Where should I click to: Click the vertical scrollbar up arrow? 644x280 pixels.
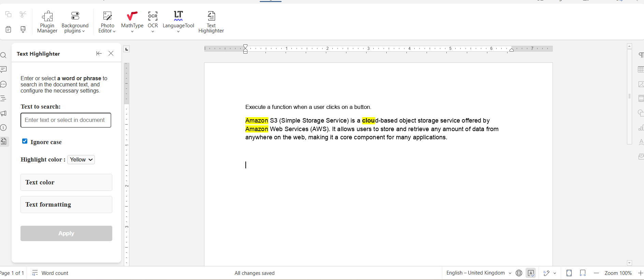[x=630, y=46]
